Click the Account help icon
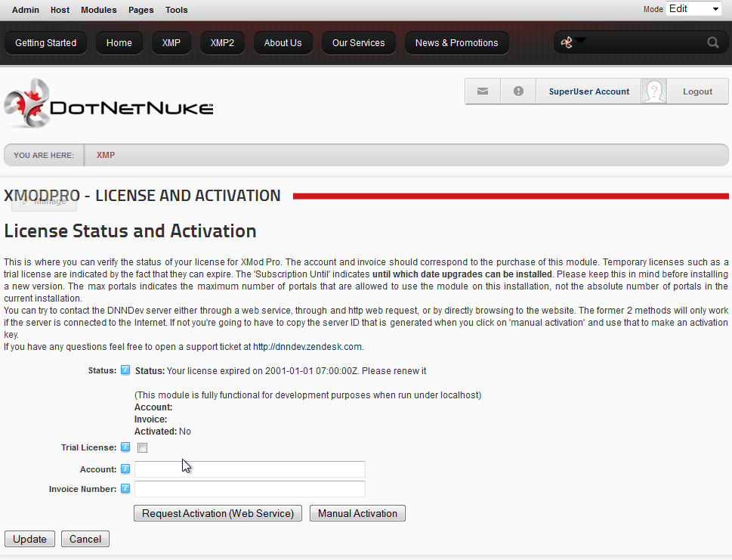The image size is (732, 560). click(x=125, y=469)
